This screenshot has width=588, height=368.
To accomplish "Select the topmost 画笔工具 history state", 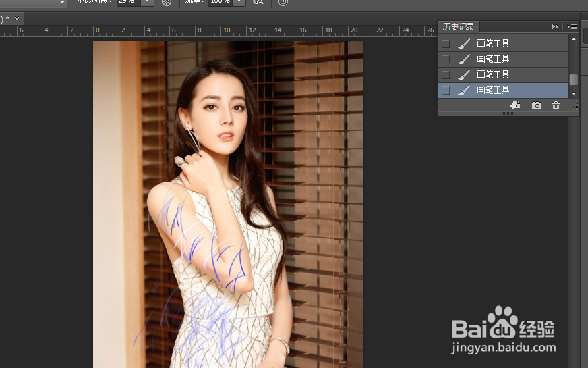I will coord(503,44).
